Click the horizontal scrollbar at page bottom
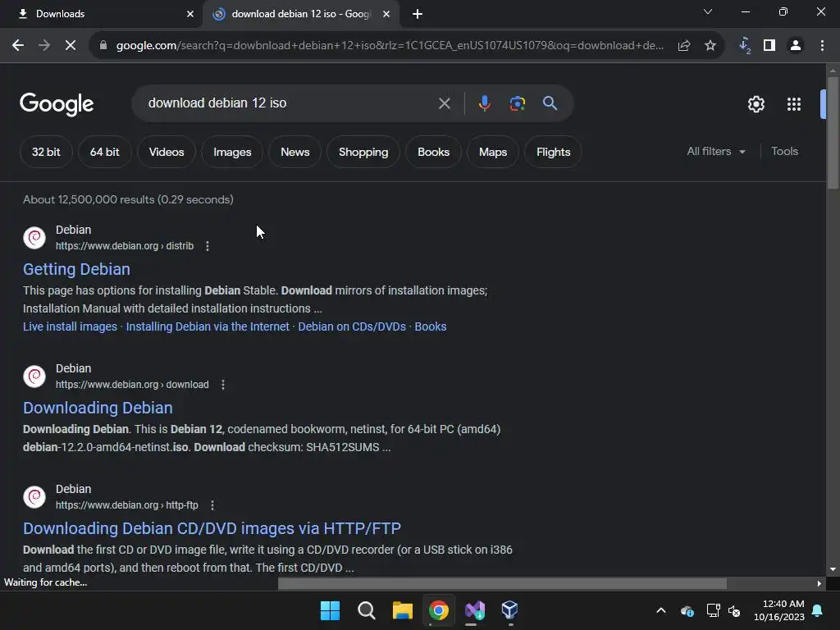The width and height of the screenshot is (840, 630). tap(502, 583)
